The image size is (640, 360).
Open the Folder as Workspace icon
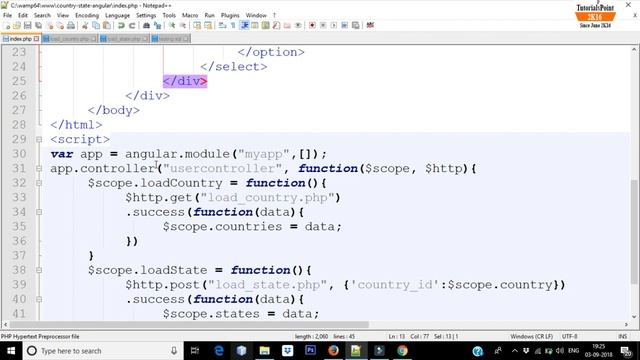tap(287, 25)
